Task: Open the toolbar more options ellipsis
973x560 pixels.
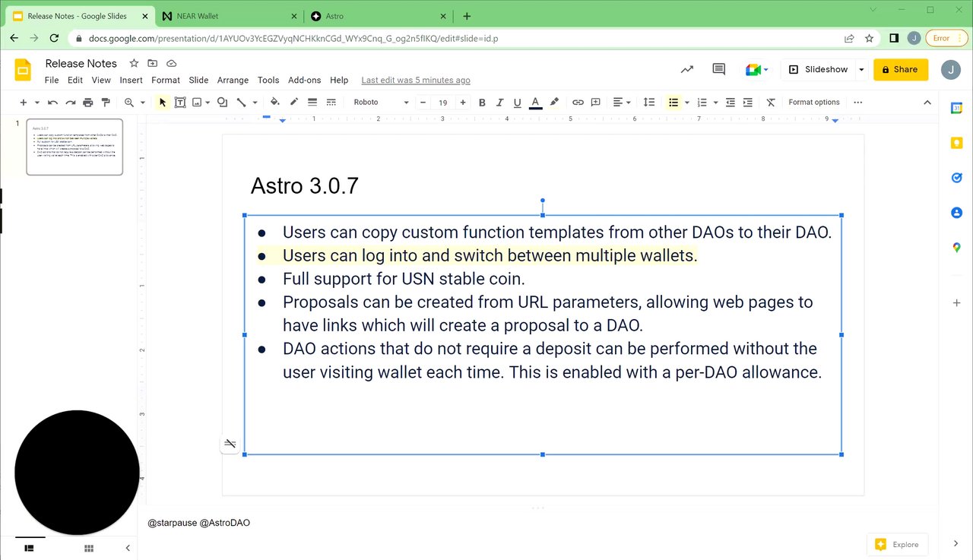Action: pos(858,102)
